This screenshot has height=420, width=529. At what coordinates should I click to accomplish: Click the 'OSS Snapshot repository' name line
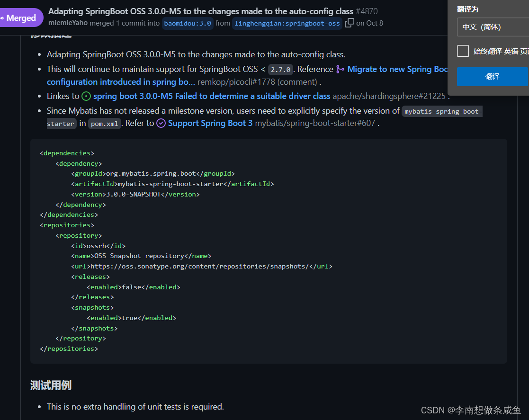(x=141, y=256)
